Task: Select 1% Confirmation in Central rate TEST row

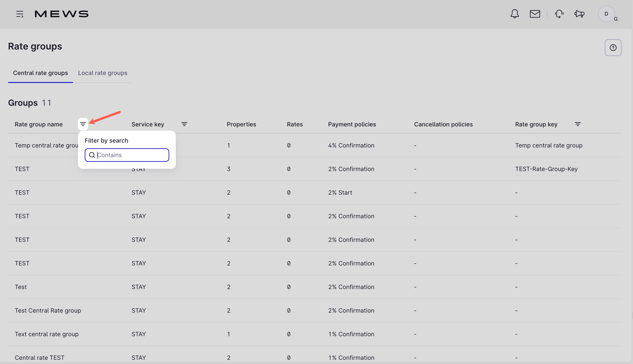Action: tap(351, 358)
